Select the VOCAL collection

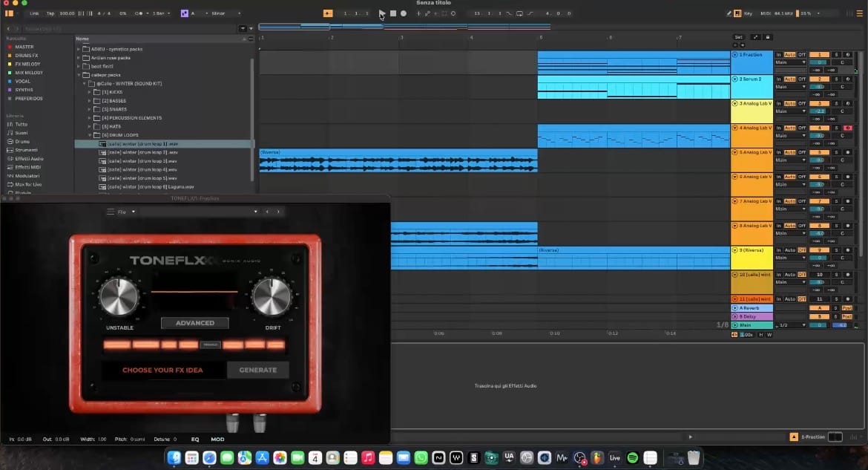pos(23,82)
